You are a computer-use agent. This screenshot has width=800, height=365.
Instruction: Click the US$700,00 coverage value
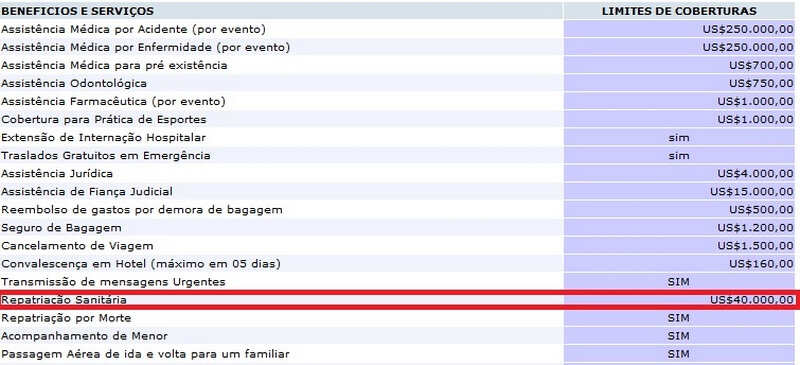(761, 65)
